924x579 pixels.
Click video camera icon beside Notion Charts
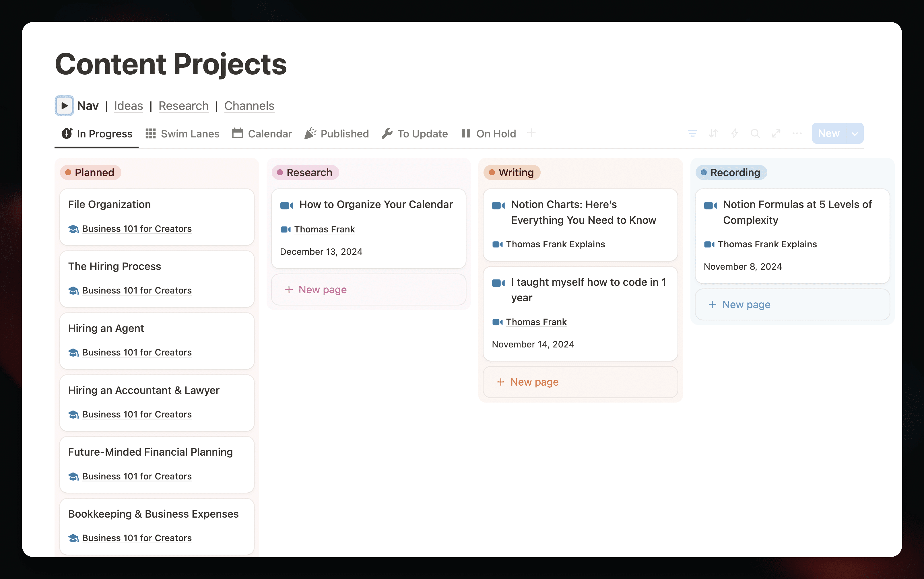point(498,205)
